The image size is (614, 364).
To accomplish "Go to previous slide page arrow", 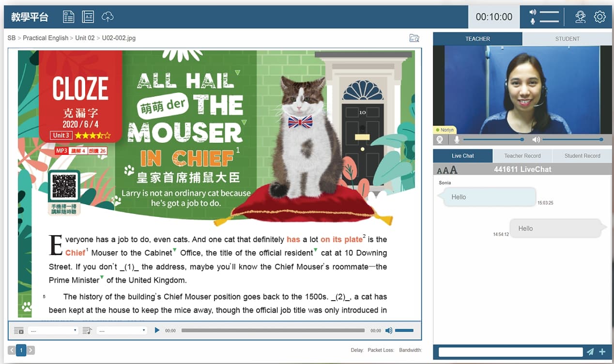I will pos(12,350).
